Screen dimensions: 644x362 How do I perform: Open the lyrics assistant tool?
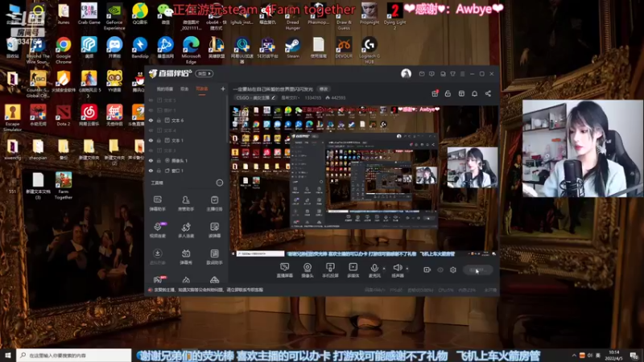click(214, 257)
